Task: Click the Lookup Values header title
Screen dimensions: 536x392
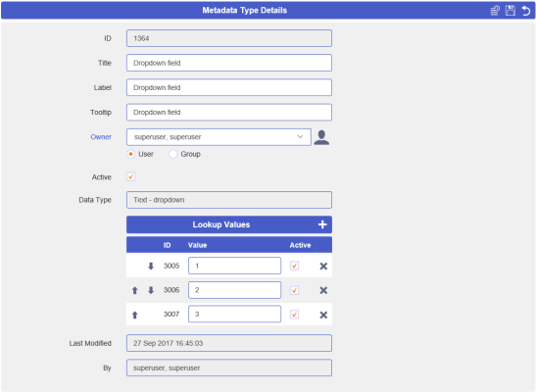Action: pos(221,224)
